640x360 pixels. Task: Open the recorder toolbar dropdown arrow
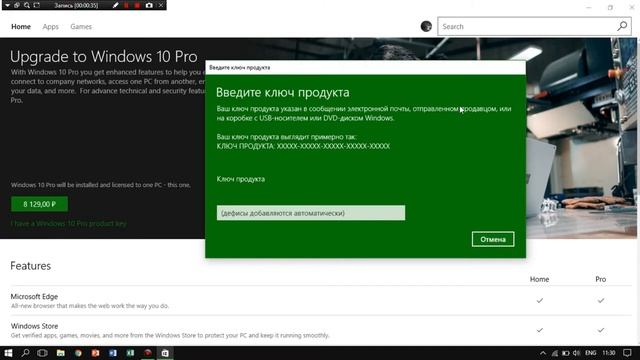click(x=7, y=5)
